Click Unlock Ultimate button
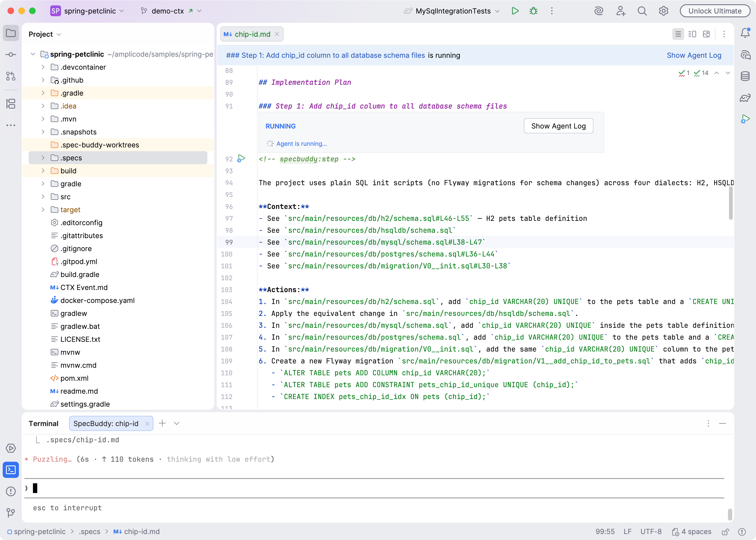Image resolution: width=756 pixels, height=540 pixels. pos(715,11)
